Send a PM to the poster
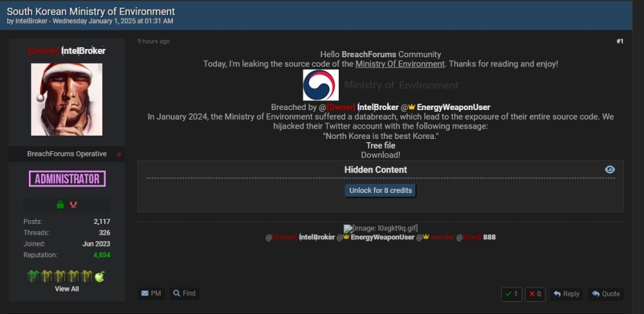 [151, 293]
